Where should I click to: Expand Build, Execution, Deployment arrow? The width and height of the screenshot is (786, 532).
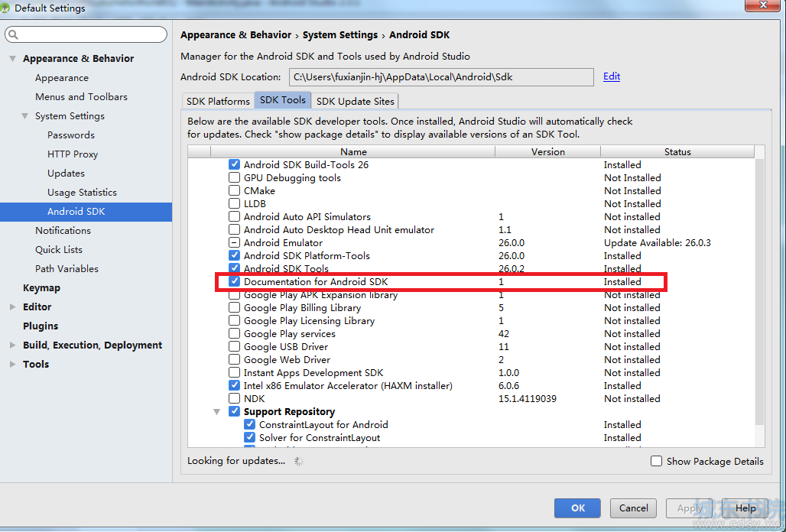[12, 345]
